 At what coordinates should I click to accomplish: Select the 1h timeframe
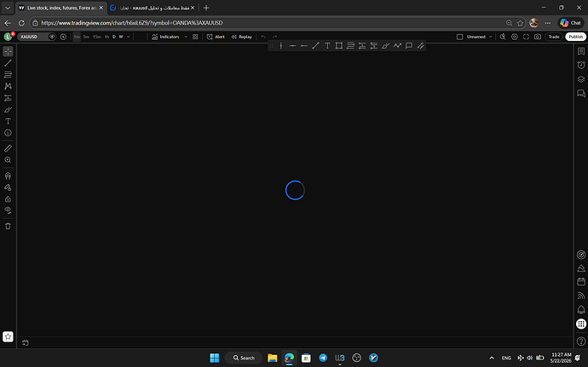click(107, 37)
